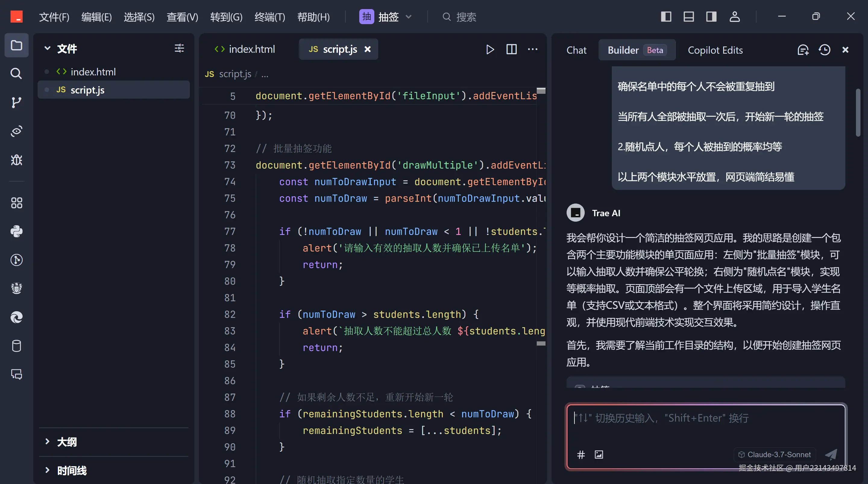This screenshot has width=868, height=484.
Task: Open the Python sidebar icon
Action: (16, 231)
